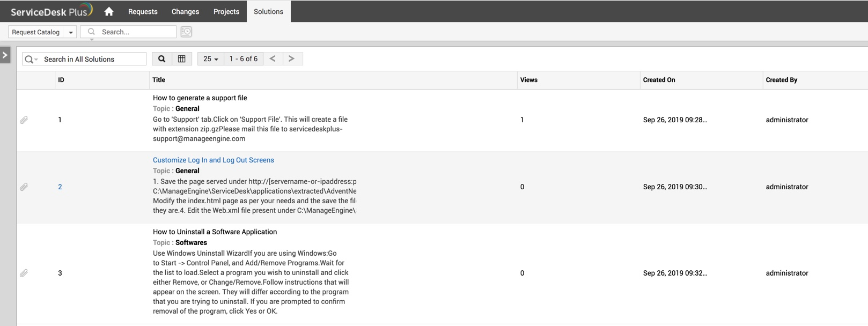Open the column chooser table icon

pos(182,58)
